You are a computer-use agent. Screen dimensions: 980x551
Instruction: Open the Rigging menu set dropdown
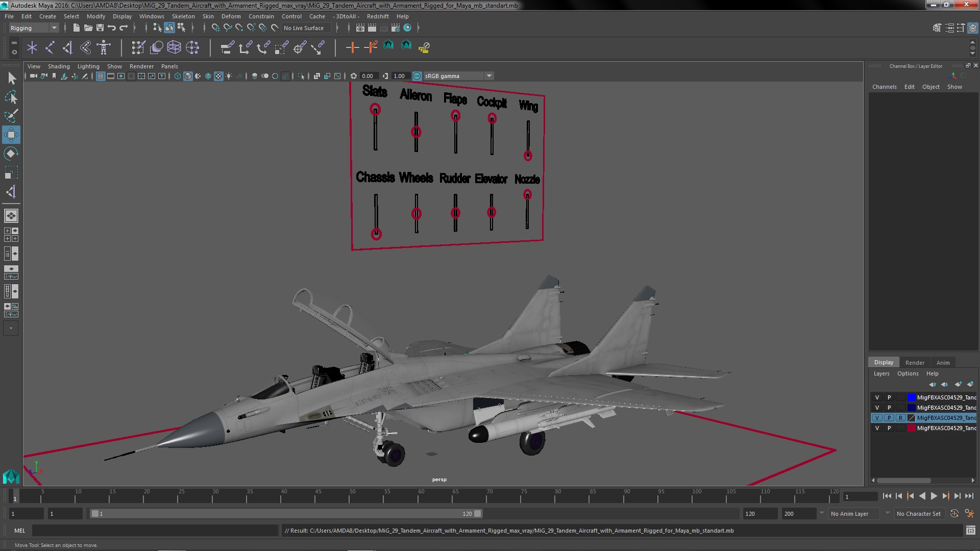click(x=34, y=28)
